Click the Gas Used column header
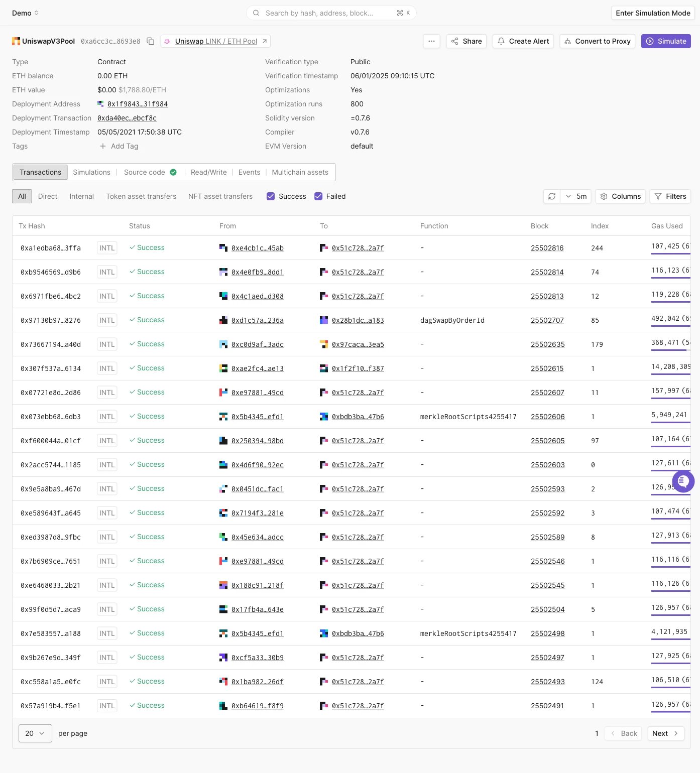This screenshot has width=700, height=773. pos(667,226)
